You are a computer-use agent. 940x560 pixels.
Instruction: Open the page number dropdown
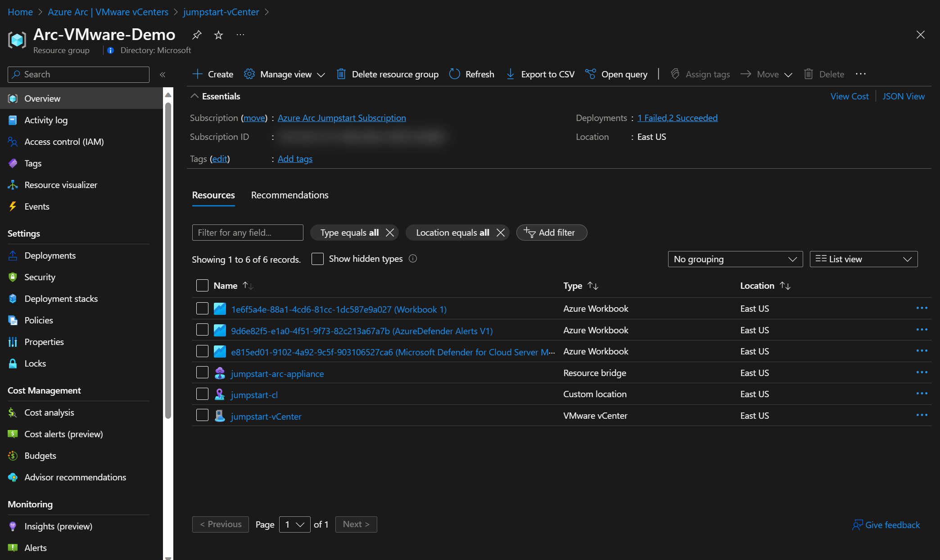coord(294,524)
